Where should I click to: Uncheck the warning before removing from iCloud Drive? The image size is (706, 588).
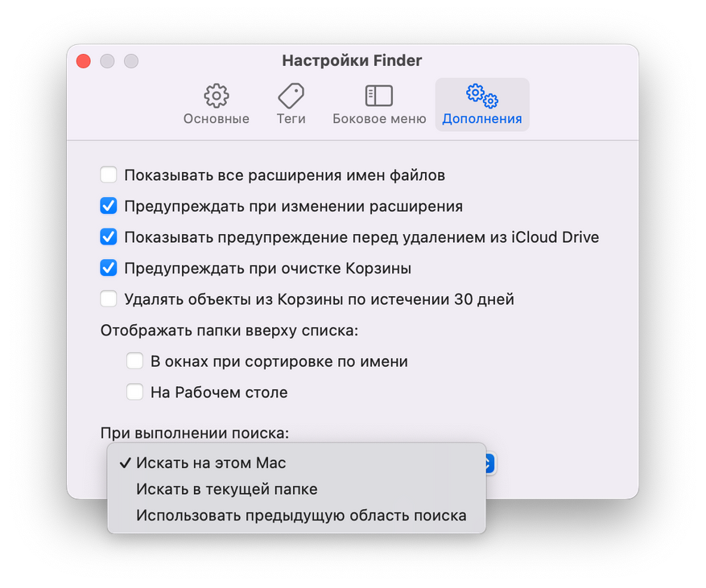click(109, 237)
